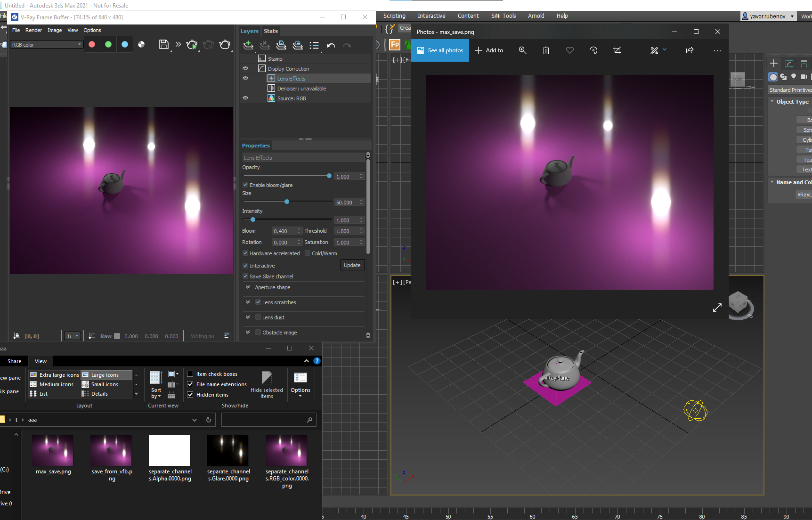This screenshot has height=520, width=812.
Task: Toggle visibility of Lens Effects layer
Action: [x=245, y=78]
